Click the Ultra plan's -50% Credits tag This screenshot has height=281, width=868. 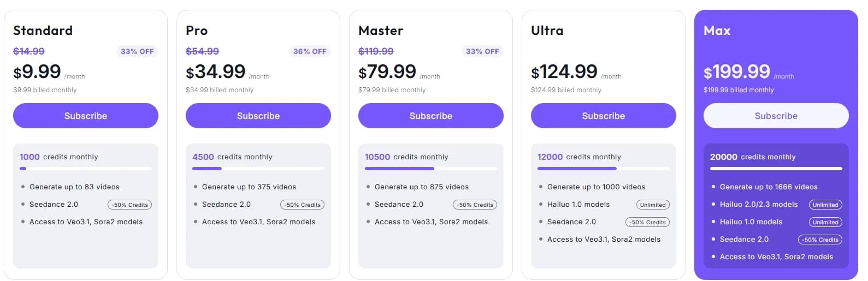click(x=648, y=222)
